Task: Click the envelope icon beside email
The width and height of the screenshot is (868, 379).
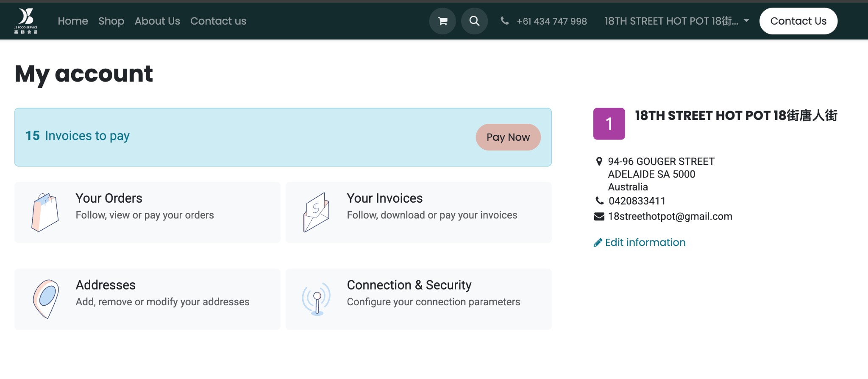Action: click(x=599, y=217)
